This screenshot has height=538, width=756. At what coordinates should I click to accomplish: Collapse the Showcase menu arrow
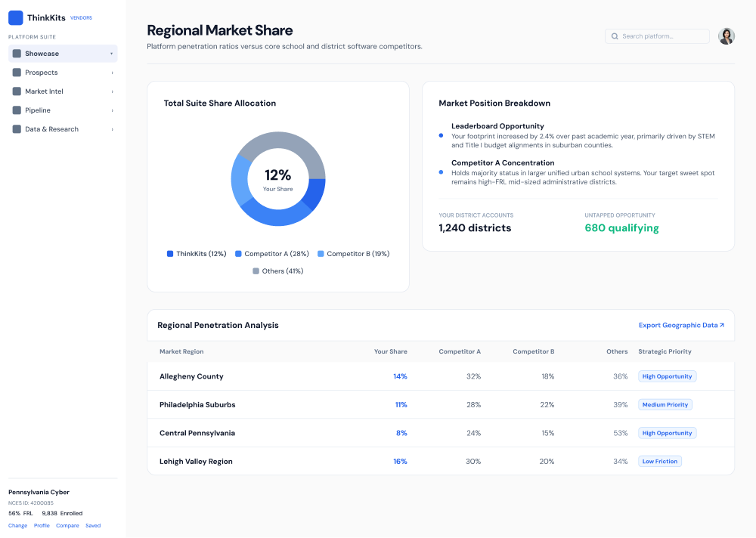tap(111, 54)
